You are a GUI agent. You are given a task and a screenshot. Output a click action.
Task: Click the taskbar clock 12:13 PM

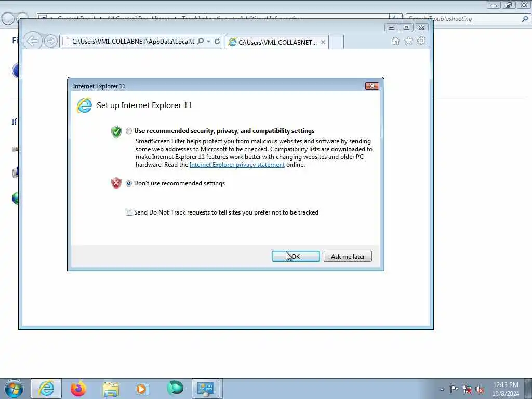pos(506,385)
